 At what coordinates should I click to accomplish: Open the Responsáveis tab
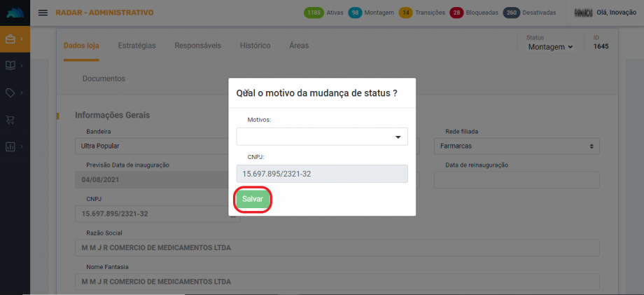click(197, 46)
